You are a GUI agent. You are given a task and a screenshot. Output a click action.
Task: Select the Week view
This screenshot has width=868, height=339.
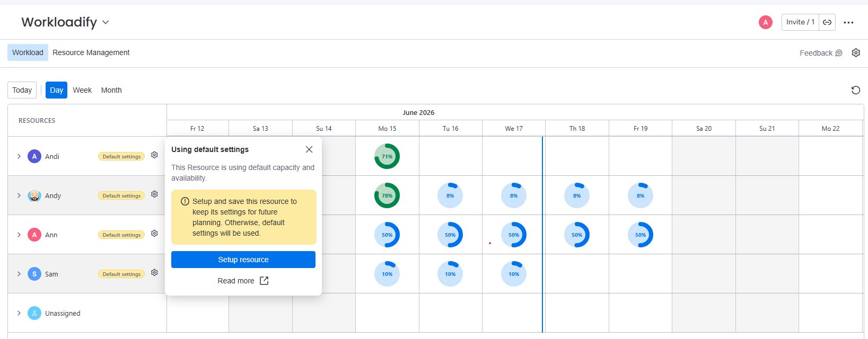click(82, 90)
